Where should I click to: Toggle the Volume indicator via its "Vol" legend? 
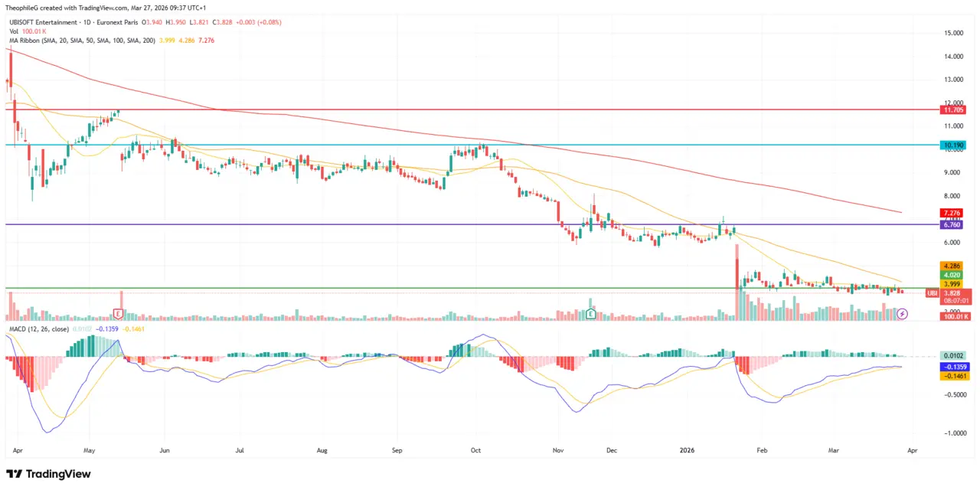click(x=13, y=31)
